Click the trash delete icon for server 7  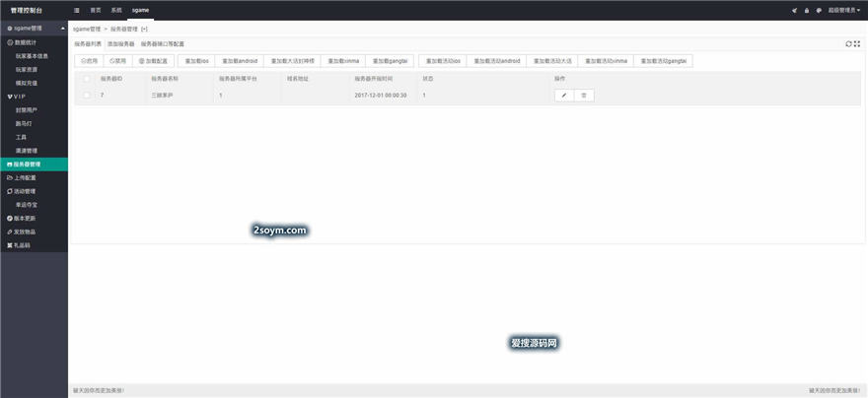point(584,95)
